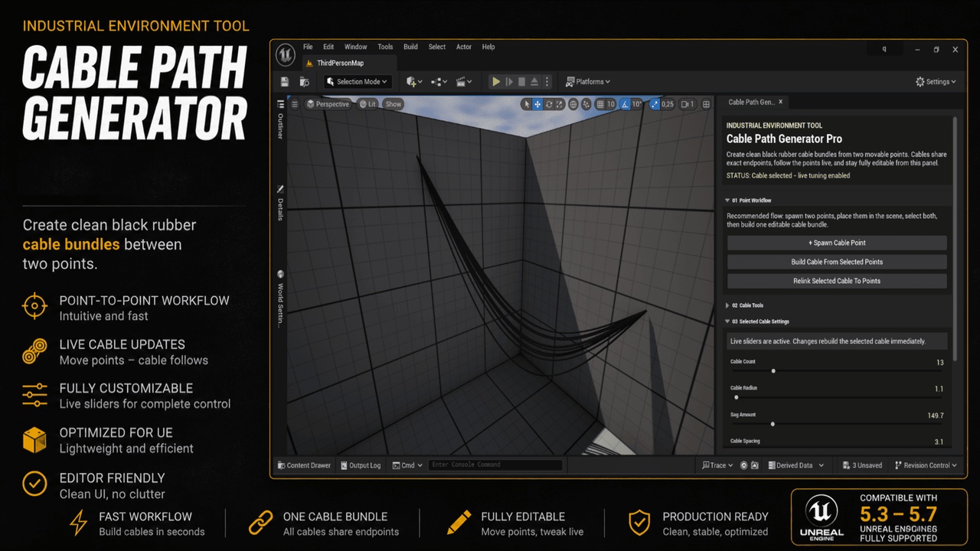Click the + Spawn Cable Point button
Viewport: 980px width, 551px height.
837,243
